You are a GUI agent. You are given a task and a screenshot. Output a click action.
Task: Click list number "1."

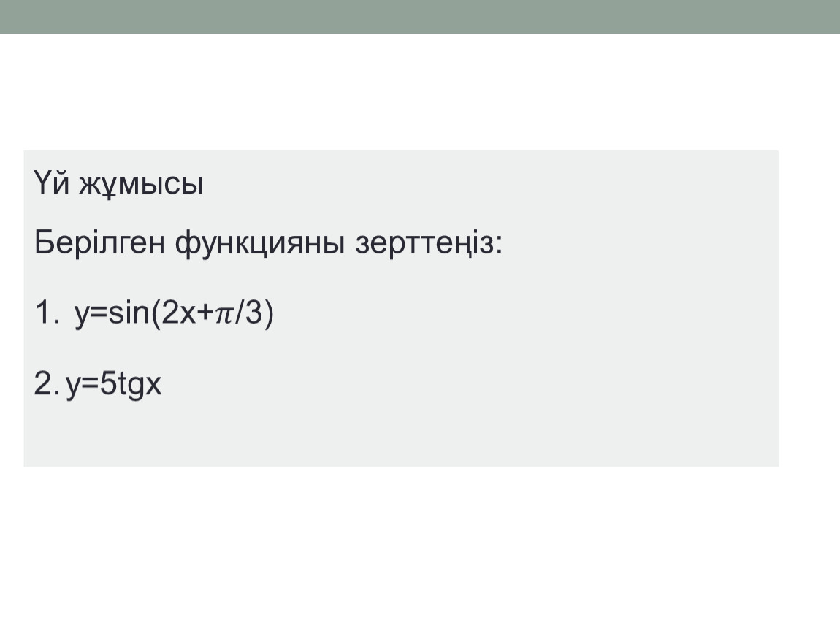tap(47, 313)
